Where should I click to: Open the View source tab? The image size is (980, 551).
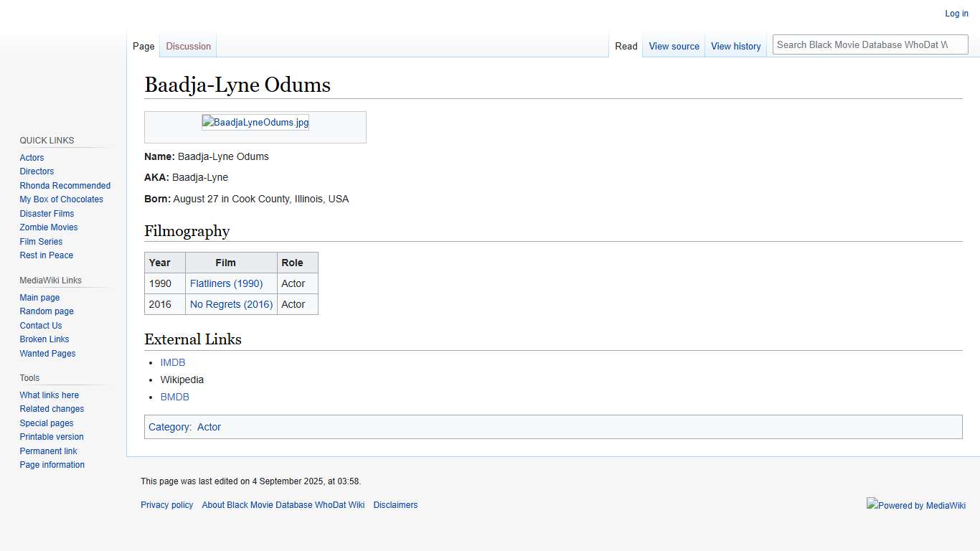point(673,46)
